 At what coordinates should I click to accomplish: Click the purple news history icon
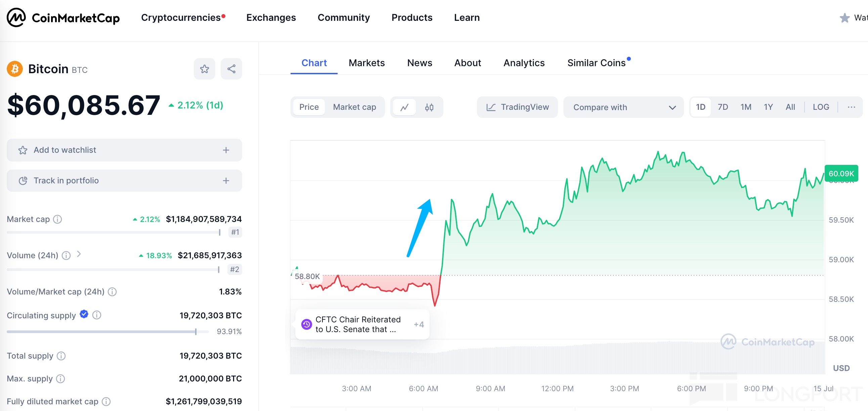(306, 324)
